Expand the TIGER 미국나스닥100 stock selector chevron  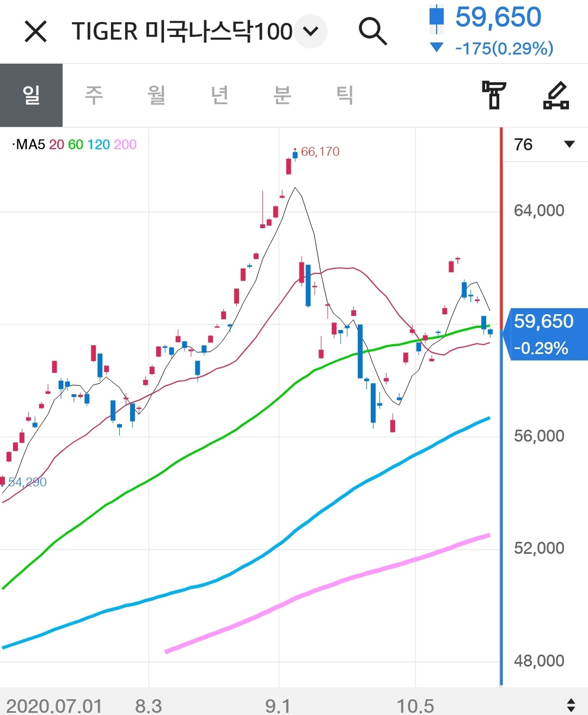pyautogui.click(x=311, y=32)
